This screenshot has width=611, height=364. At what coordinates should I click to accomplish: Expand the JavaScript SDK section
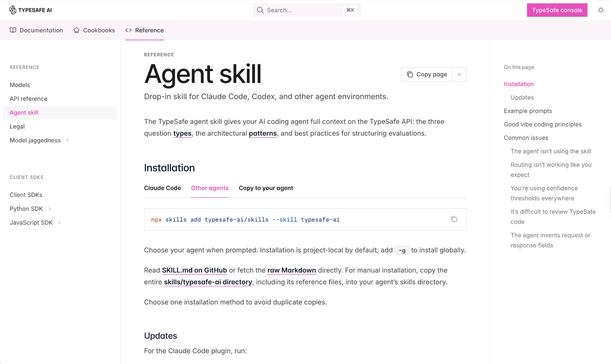pos(59,223)
